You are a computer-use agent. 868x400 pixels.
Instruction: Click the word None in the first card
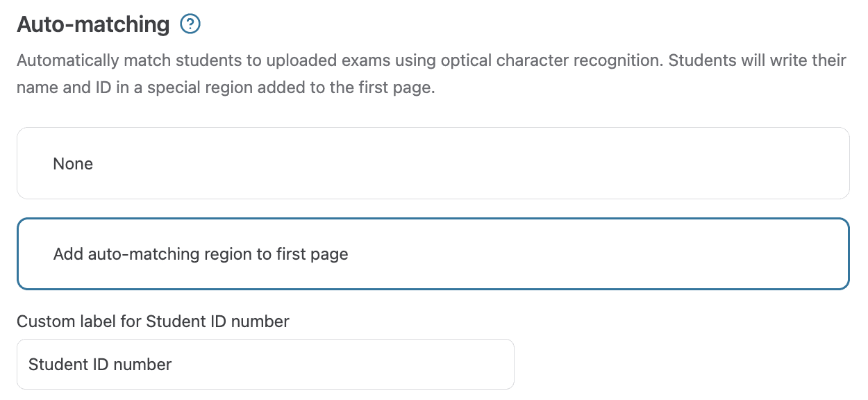pos(73,164)
